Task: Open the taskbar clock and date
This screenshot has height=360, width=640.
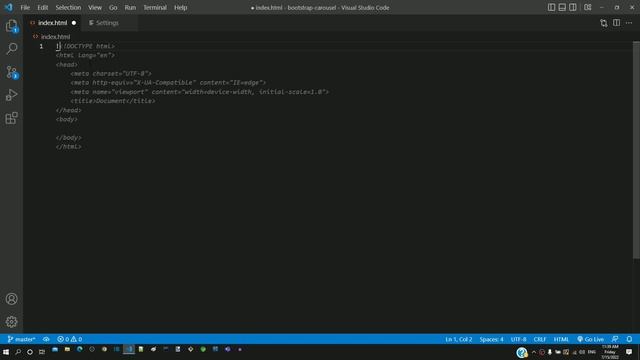Action: 610,352
